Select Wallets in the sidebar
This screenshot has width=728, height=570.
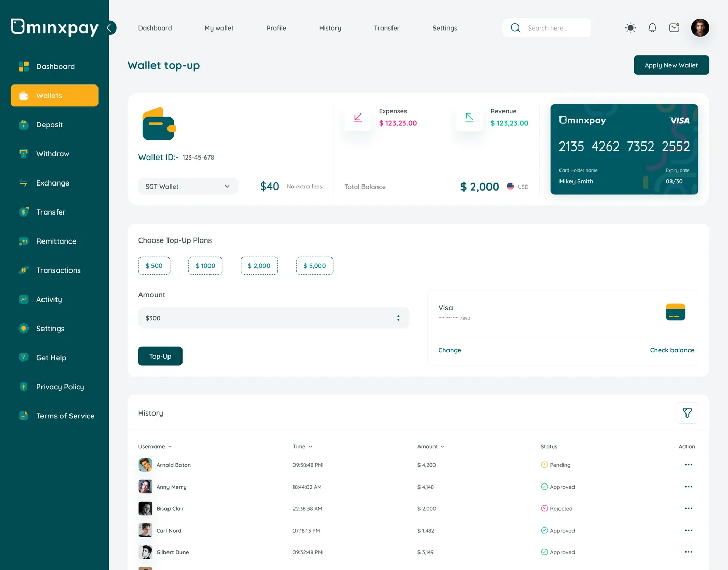54,95
